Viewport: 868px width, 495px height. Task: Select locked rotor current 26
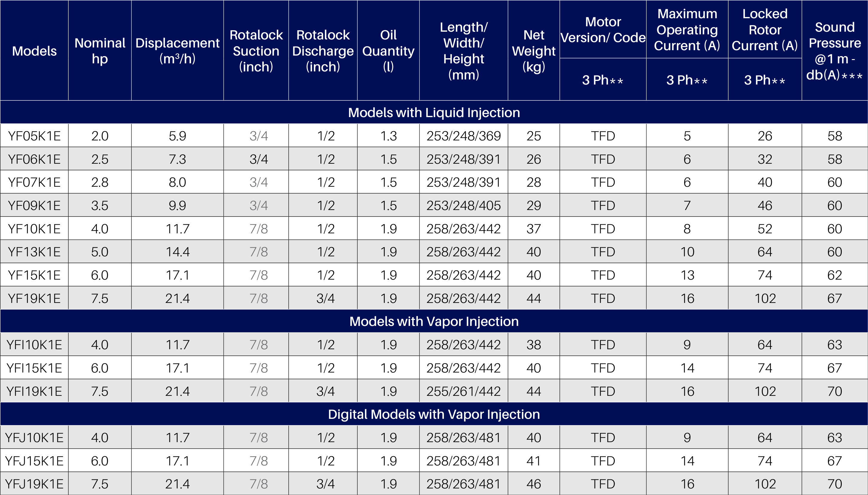765,136
